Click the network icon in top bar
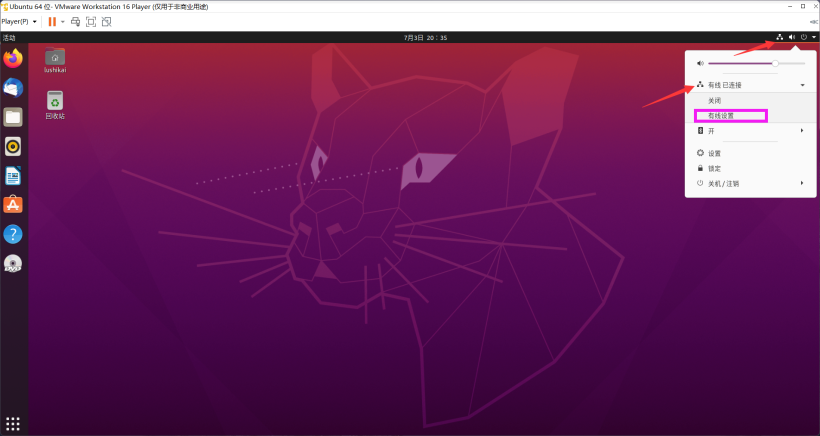 [780, 37]
